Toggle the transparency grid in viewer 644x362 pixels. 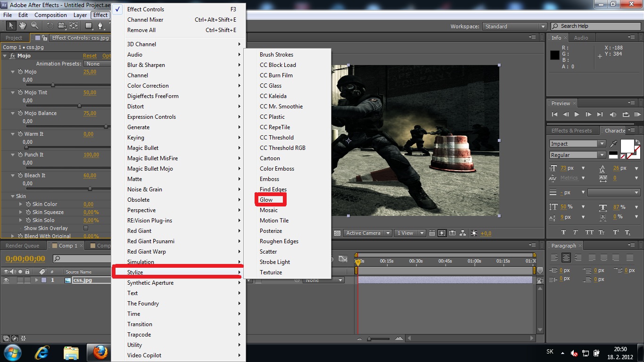pyautogui.click(x=337, y=233)
